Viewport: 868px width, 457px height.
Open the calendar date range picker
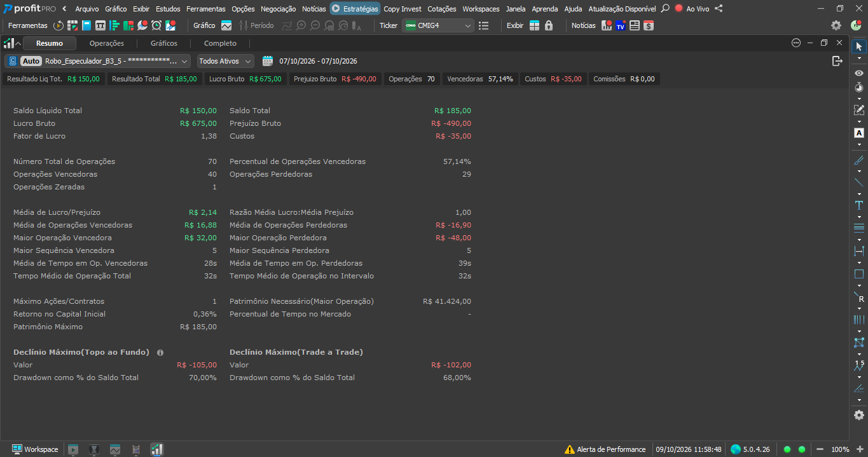coord(268,61)
